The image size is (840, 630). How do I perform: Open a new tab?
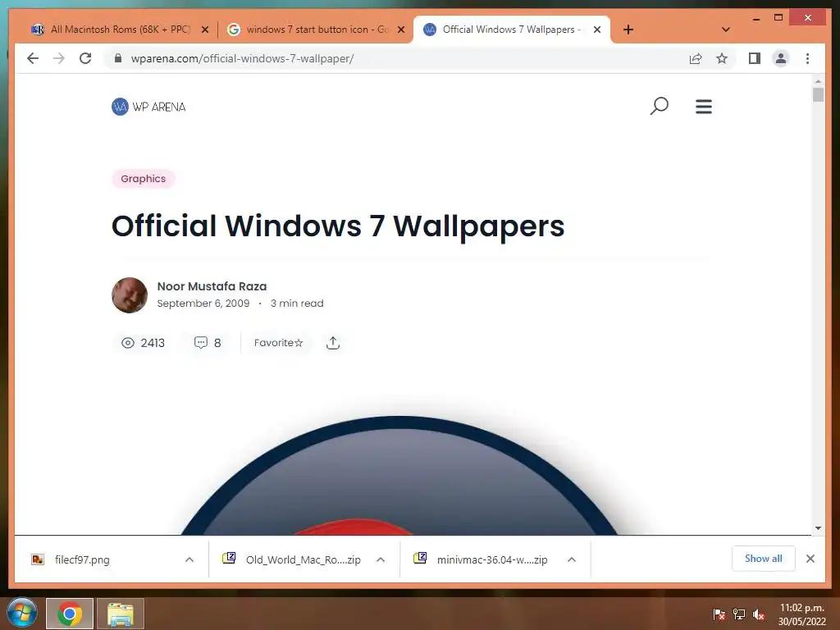[628, 30]
